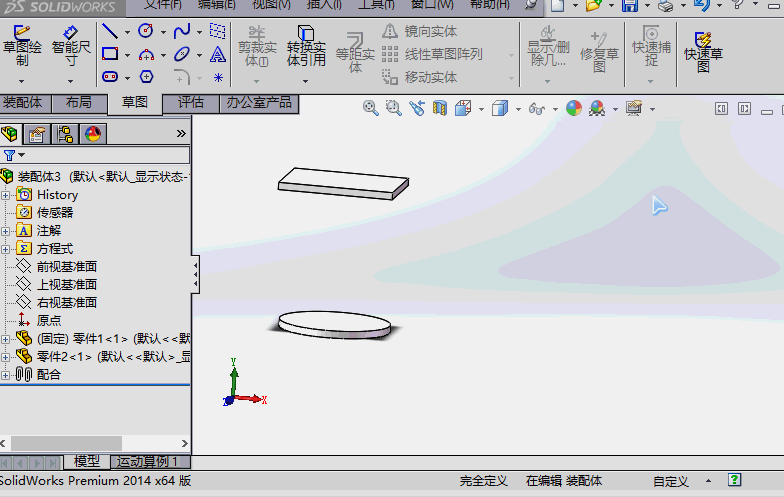Image resolution: width=784 pixels, height=497 pixels.
Task: Click Zoom to Fit in view toolbar
Action: click(x=370, y=108)
